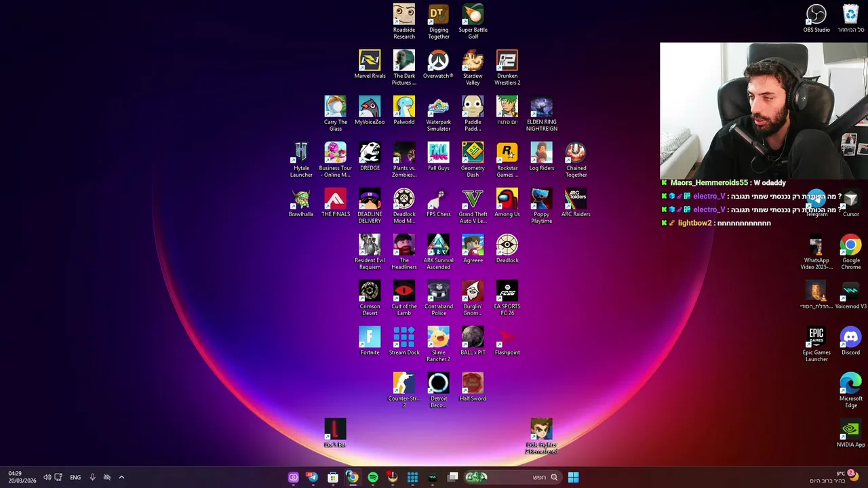Launch Drunken Wrestlers 2
The width and height of the screenshot is (868, 488).
click(507, 68)
